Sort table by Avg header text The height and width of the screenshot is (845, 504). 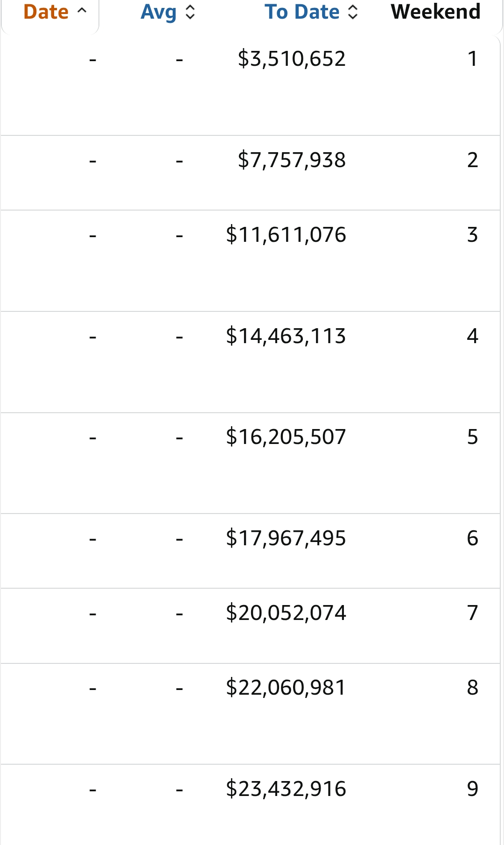159,12
